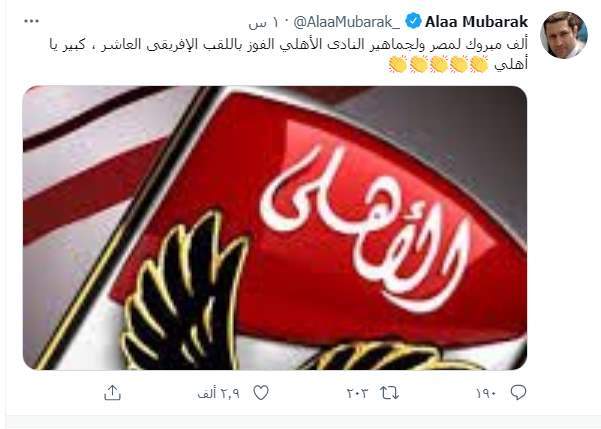
Task: Click the share upload icon
Action: pos(112,393)
